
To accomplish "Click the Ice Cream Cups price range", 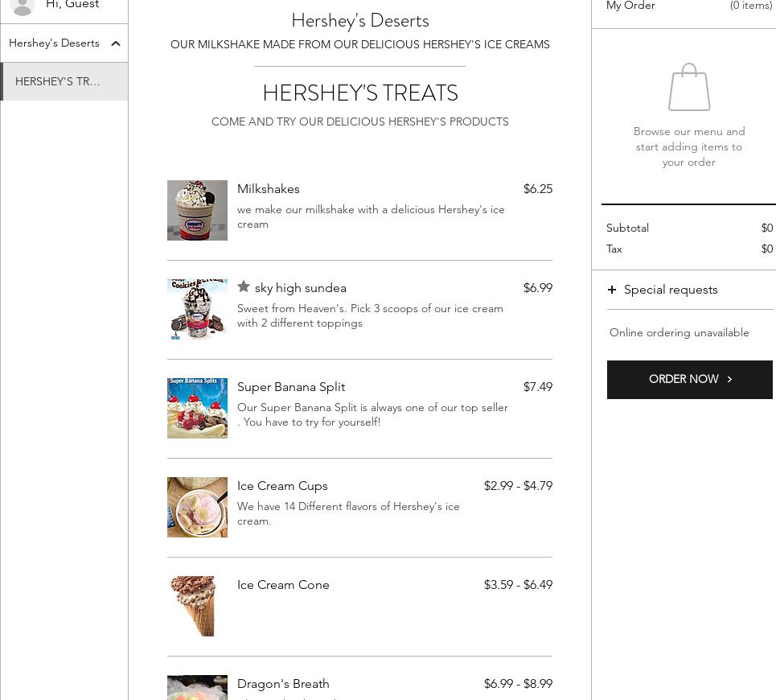I will [x=518, y=486].
